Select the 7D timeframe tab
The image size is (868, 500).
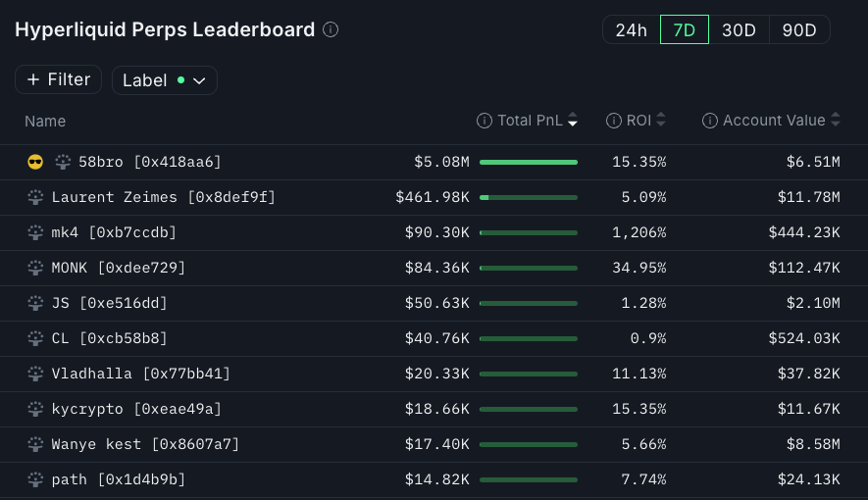click(x=685, y=29)
